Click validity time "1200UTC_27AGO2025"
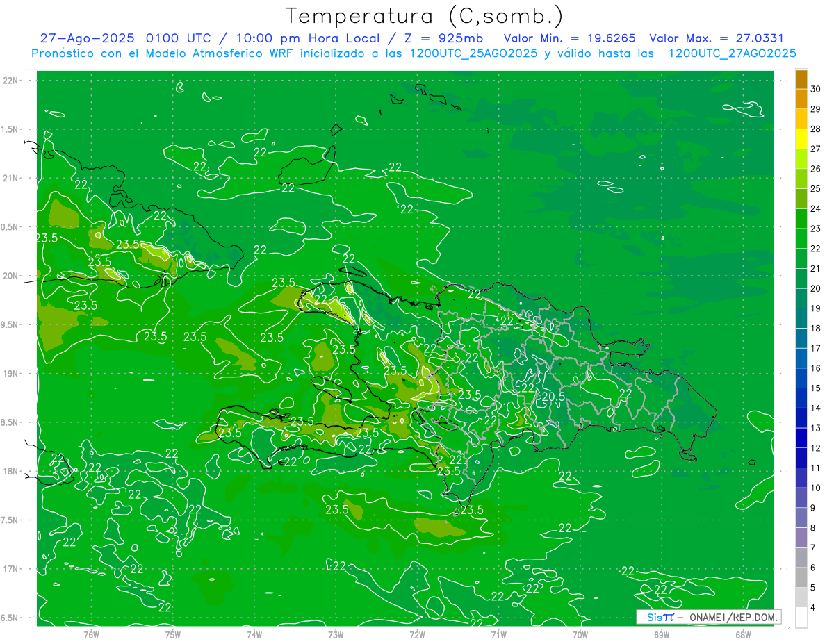The width and height of the screenshot is (834, 644). point(732,53)
